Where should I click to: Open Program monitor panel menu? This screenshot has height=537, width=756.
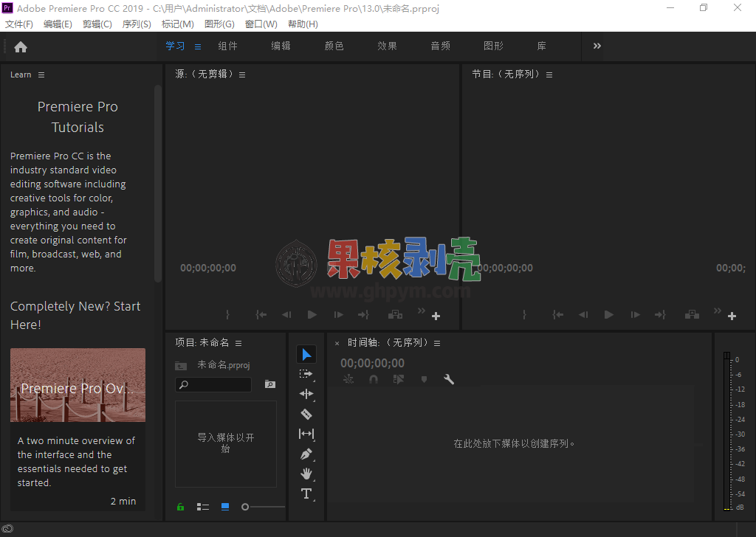(549, 75)
